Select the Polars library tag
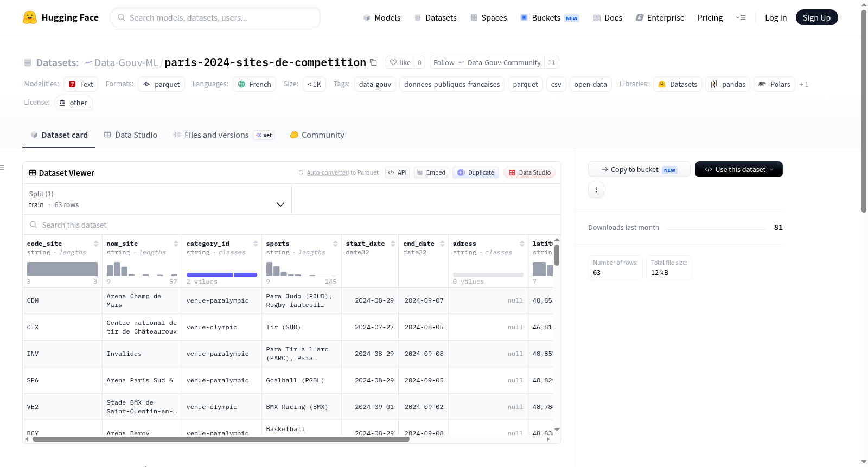This screenshot has height=467, width=868. click(x=775, y=84)
